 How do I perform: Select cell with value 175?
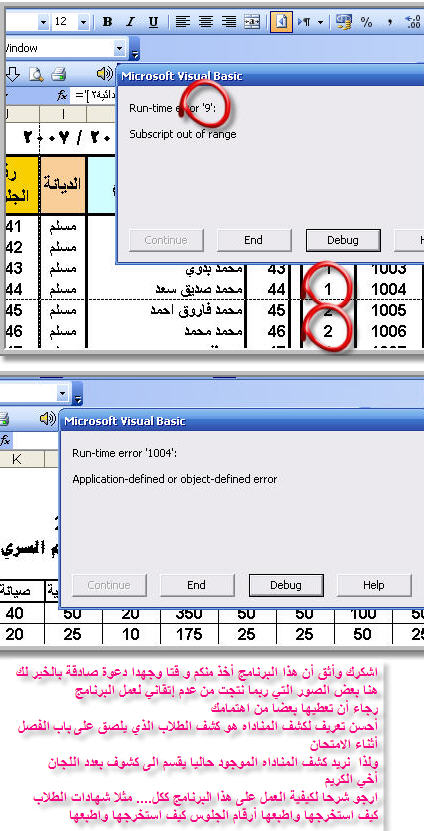click(189, 634)
